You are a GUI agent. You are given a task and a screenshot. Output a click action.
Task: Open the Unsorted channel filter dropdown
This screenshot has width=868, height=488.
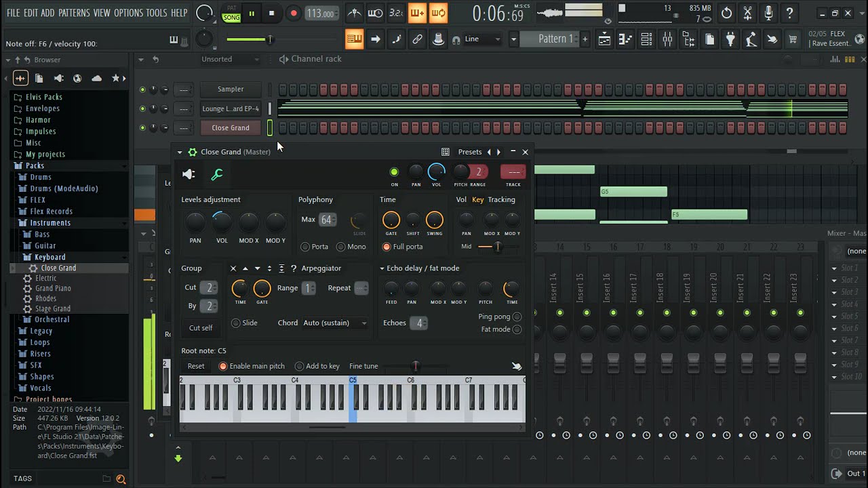230,59
